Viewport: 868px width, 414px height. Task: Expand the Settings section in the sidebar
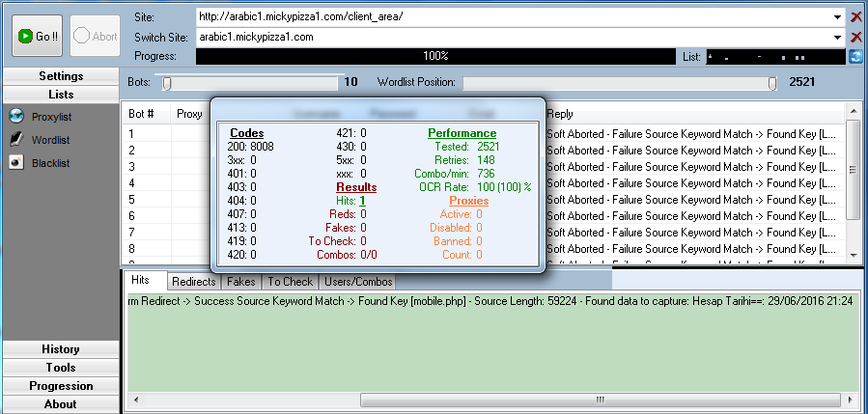pos(61,76)
